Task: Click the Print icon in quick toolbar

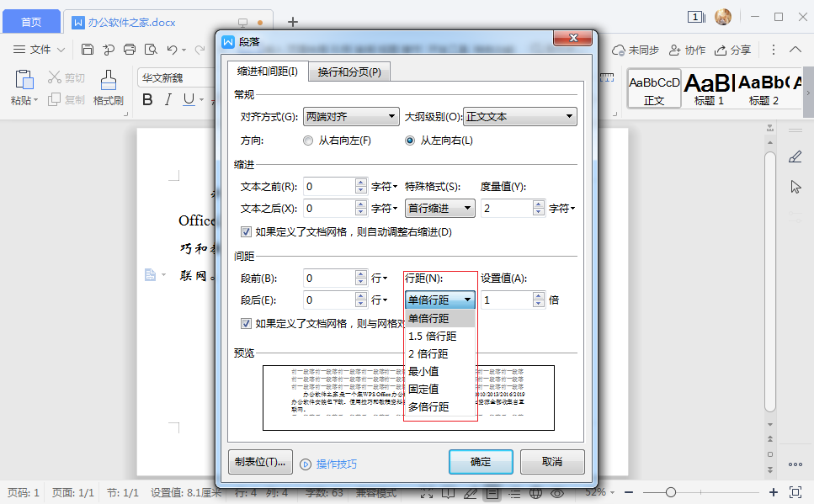Action: tap(130, 50)
